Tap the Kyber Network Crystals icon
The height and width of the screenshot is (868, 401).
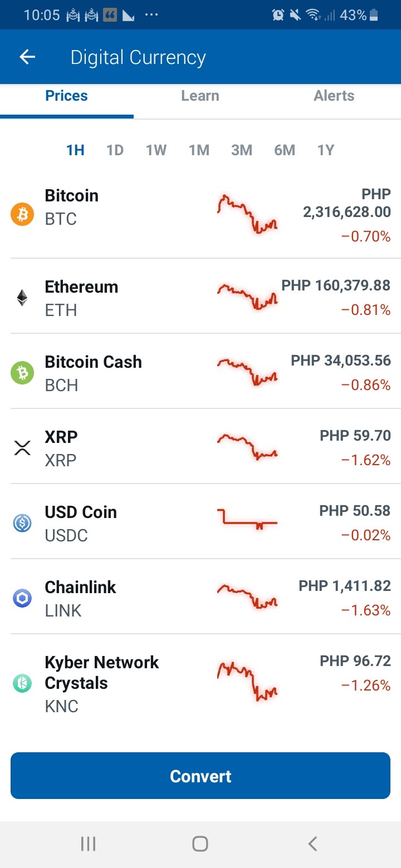(22, 683)
